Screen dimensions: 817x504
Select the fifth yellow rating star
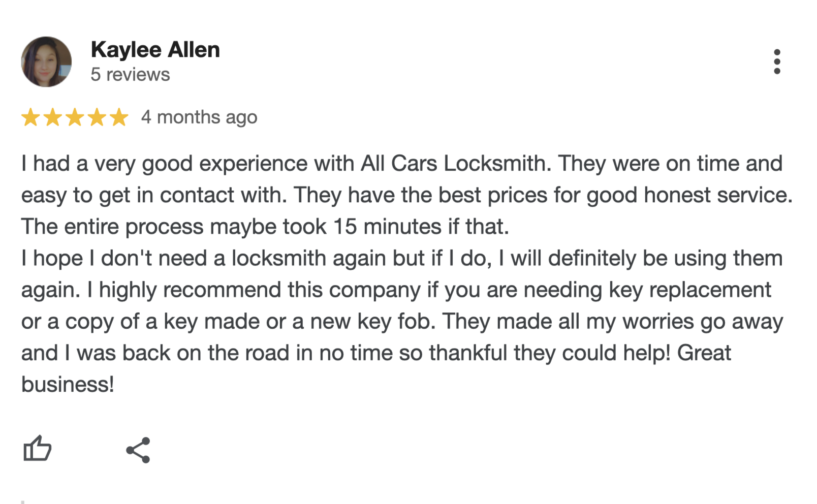tap(119, 117)
